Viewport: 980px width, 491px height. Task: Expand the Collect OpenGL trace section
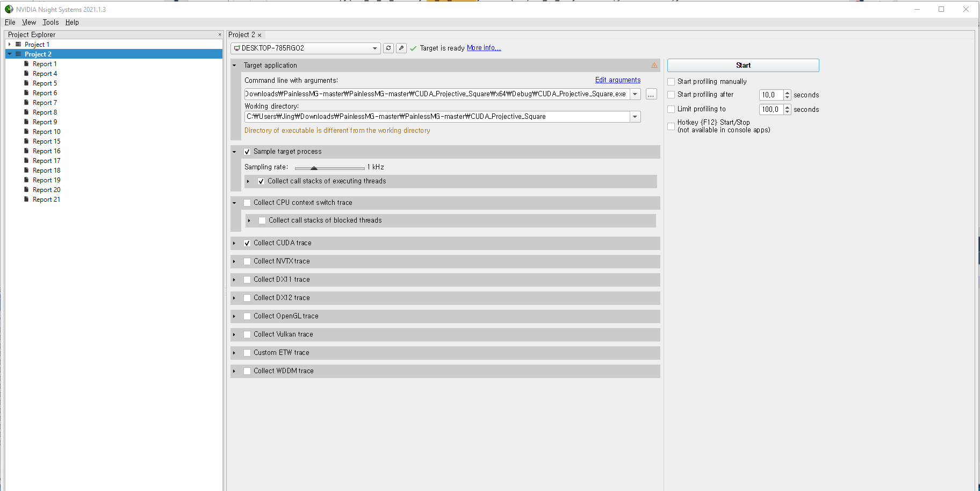[234, 316]
